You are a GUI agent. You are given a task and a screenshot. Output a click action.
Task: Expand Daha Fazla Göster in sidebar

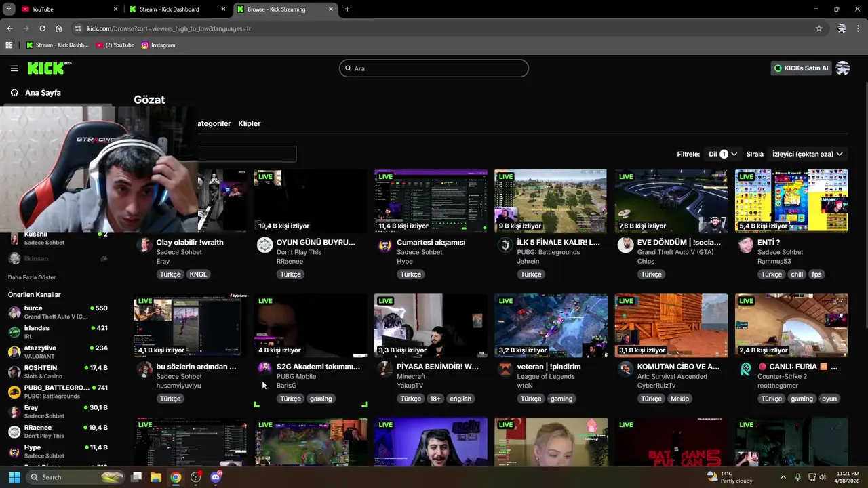tap(32, 277)
